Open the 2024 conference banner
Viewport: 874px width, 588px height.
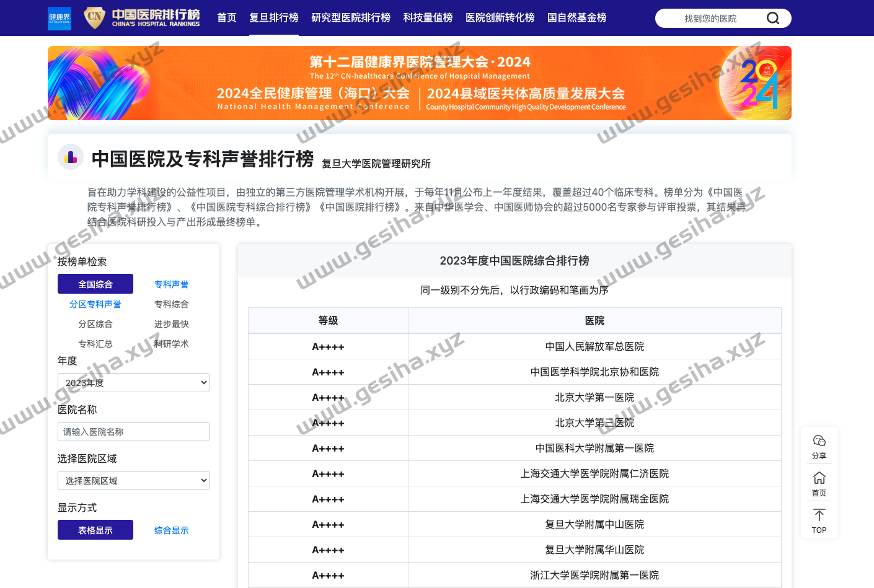pyautogui.click(x=419, y=83)
